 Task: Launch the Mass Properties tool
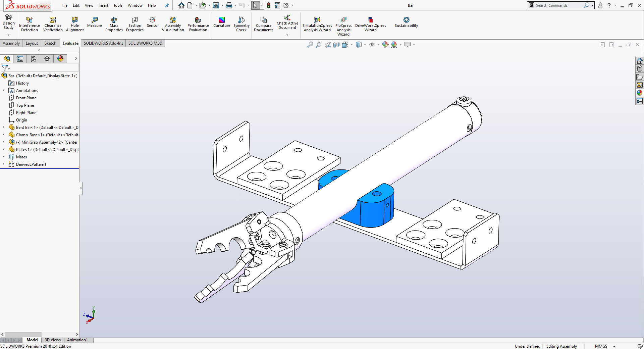pyautogui.click(x=114, y=23)
